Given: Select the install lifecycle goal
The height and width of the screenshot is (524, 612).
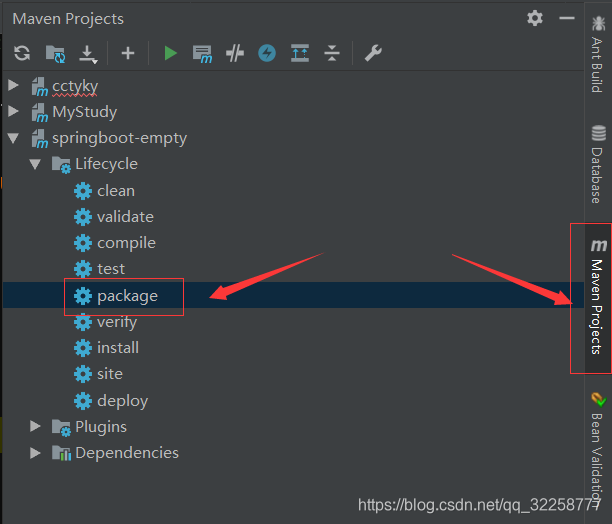Looking at the screenshot, I should (118, 348).
